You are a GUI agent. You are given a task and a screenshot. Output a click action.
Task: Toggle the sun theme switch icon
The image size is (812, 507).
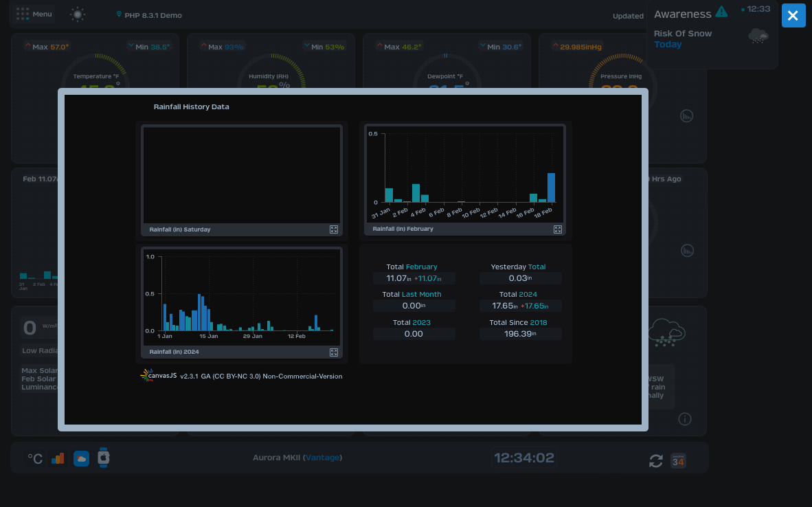[x=78, y=14]
